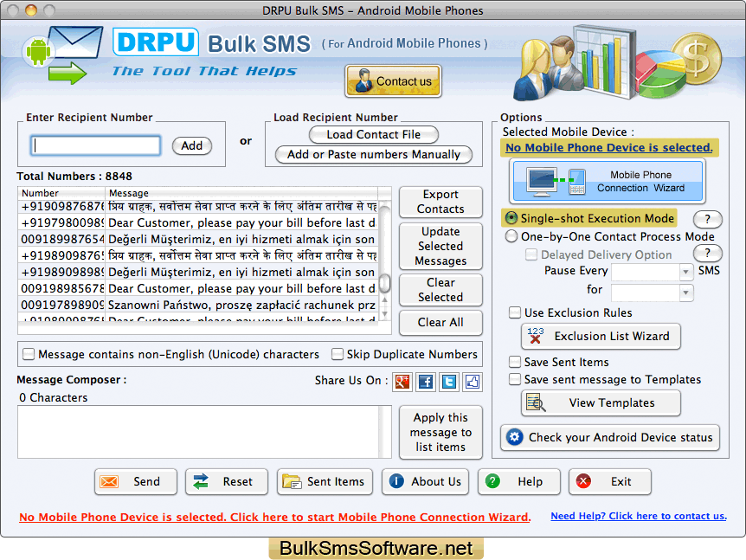Open the Mobile Phone Connection Wizard
The width and height of the screenshot is (746, 560).
coord(608,181)
